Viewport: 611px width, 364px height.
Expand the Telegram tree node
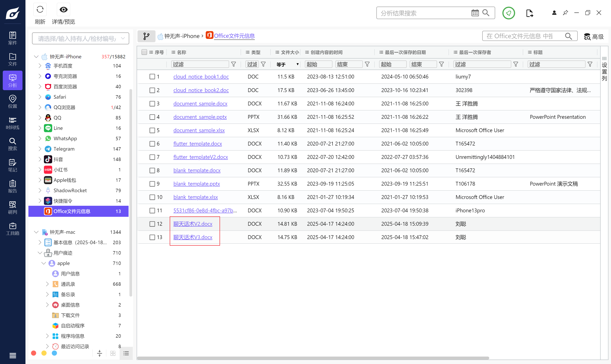[40, 149]
